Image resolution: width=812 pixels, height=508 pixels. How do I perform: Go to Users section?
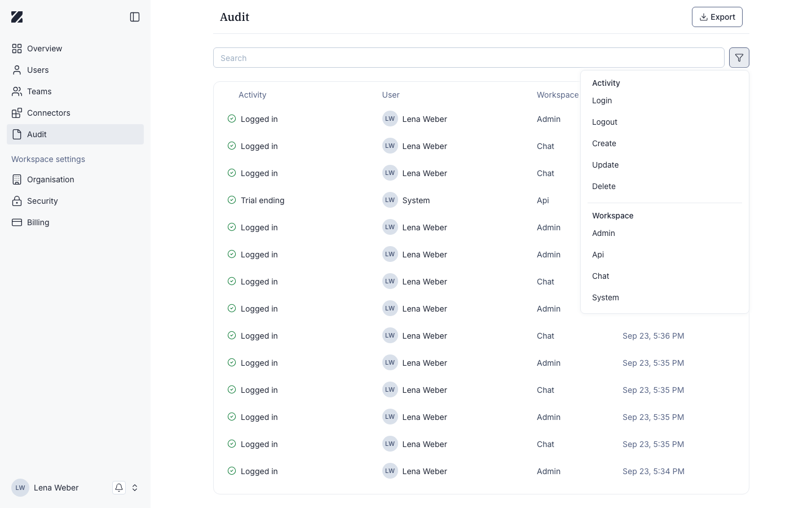75,70
